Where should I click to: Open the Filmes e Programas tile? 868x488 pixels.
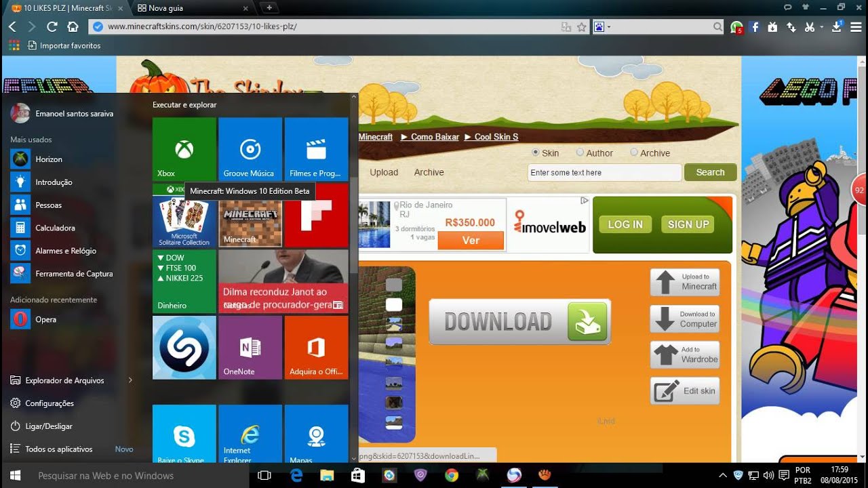(x=316, y=149)
